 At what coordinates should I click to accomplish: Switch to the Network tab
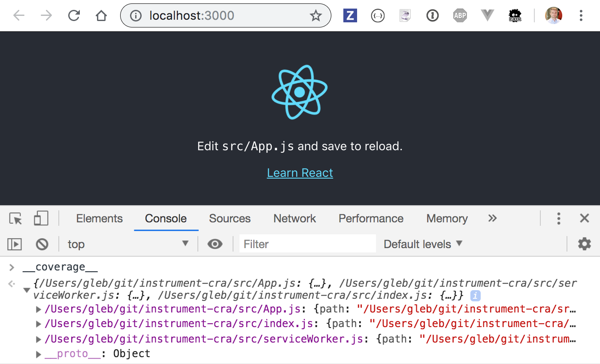coord(294,218)
